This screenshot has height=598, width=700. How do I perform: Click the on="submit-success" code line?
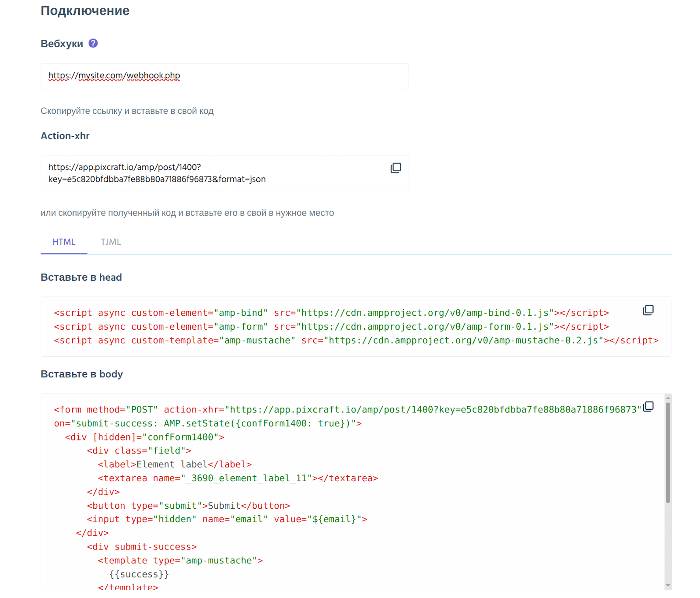(x=208, y=424)
